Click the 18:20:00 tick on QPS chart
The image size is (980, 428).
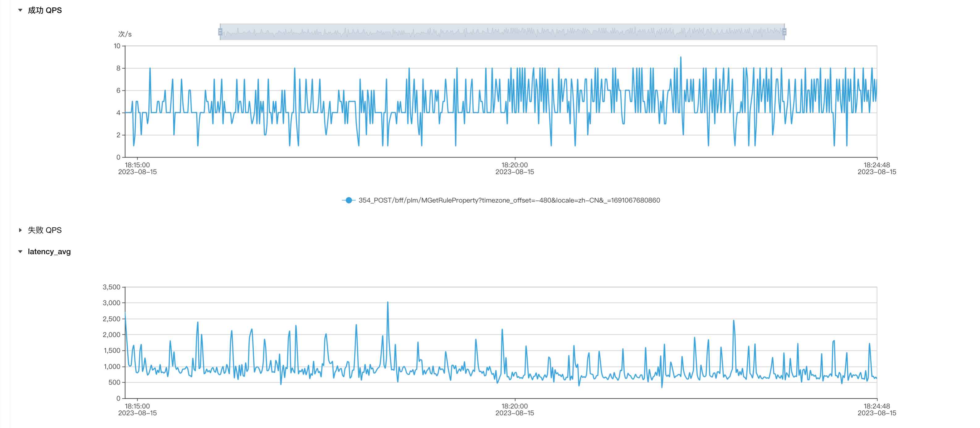(514, 165)
